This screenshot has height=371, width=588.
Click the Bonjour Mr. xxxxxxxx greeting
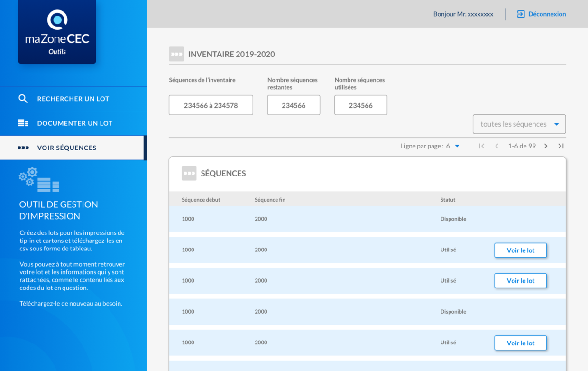[463, 14]
